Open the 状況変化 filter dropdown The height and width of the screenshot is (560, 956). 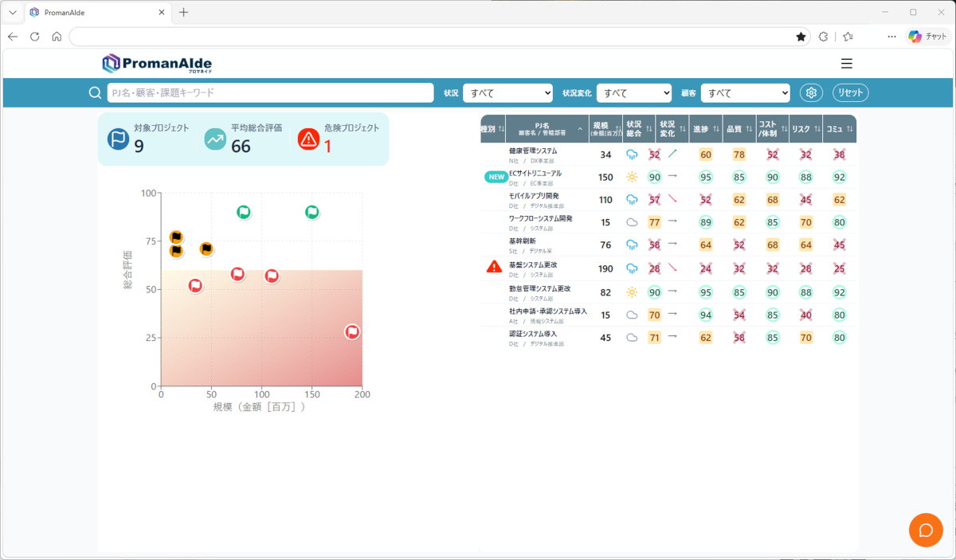coord(634,93)
